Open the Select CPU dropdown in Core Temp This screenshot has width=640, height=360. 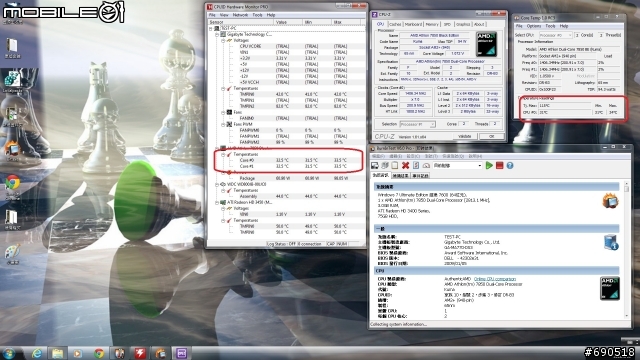(556, 35)
